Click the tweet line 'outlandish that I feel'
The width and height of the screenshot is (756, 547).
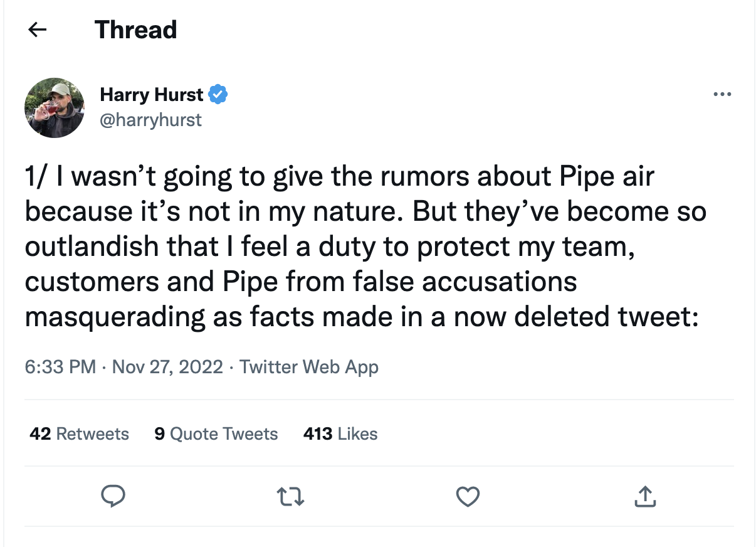point(326,247)
